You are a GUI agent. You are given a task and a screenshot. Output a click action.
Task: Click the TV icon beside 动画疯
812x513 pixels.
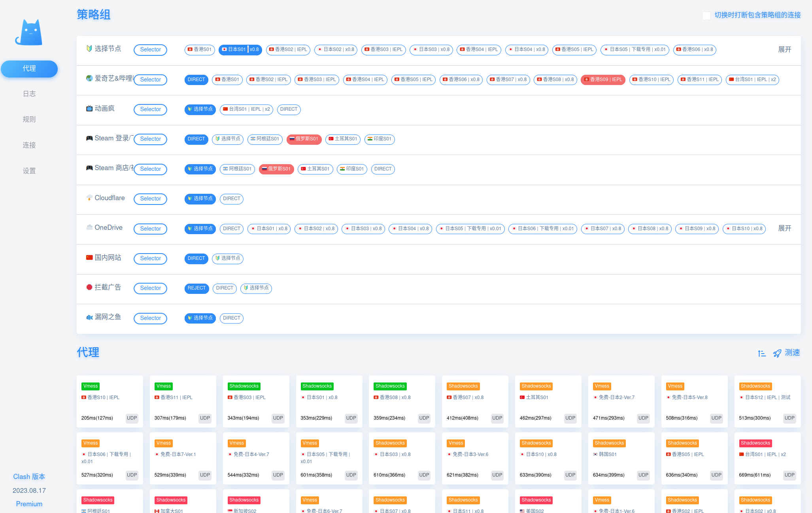89,108
